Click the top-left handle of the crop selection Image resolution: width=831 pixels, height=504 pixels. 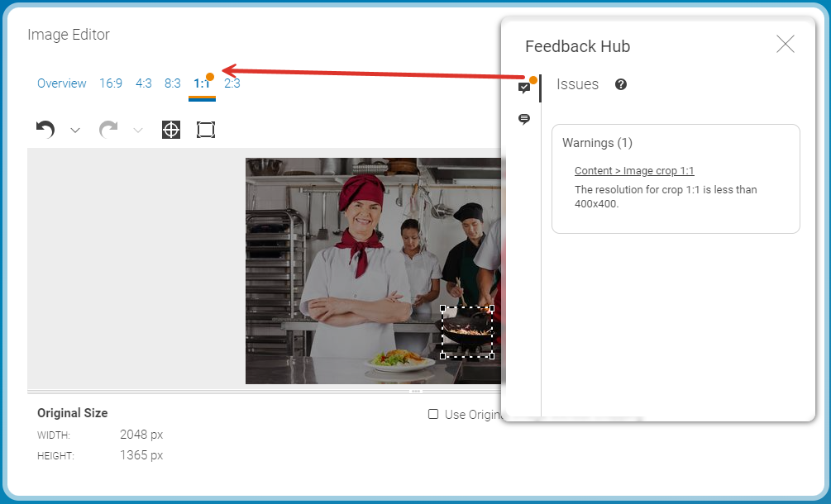[x=443, y=308]
